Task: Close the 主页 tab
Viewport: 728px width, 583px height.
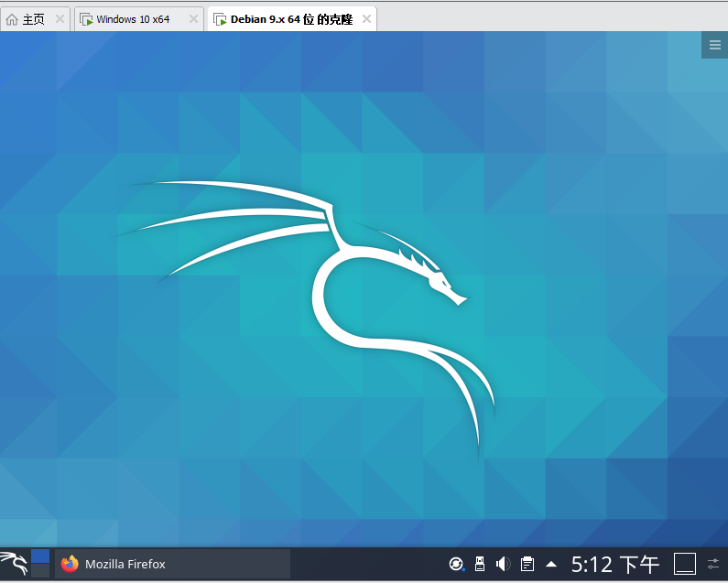Action: [x=60, y=19]
